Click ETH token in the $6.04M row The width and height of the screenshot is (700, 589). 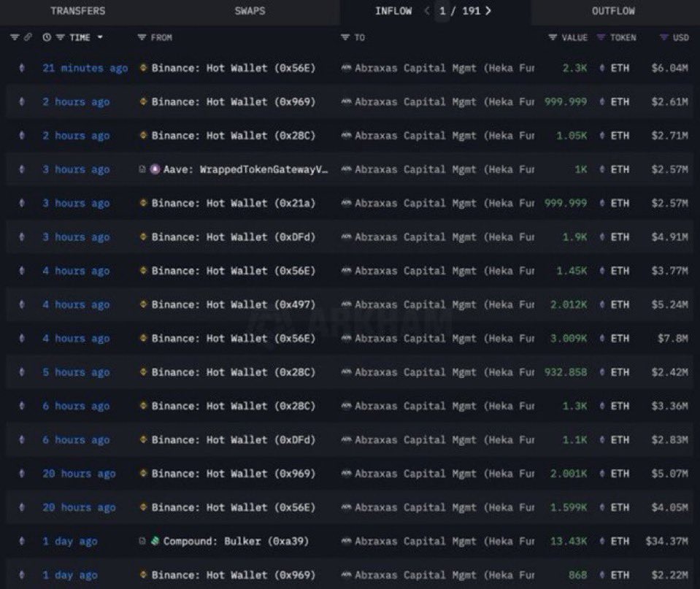620,68
